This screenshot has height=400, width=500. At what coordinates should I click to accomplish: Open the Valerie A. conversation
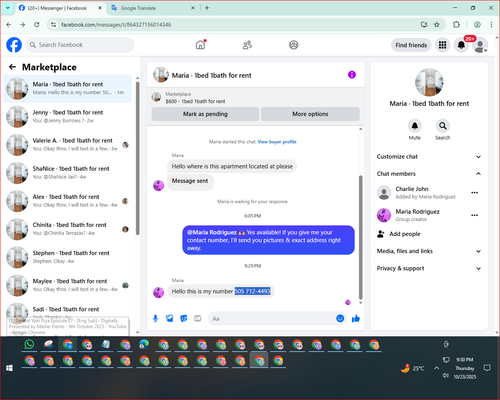tap(67, 145)
